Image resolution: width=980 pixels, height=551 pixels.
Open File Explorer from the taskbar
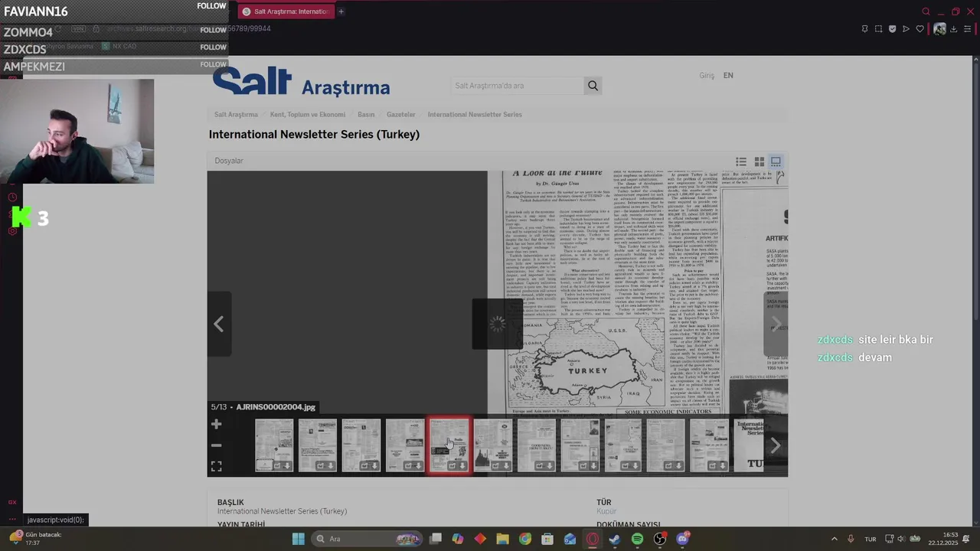click(x=502, y=539)
